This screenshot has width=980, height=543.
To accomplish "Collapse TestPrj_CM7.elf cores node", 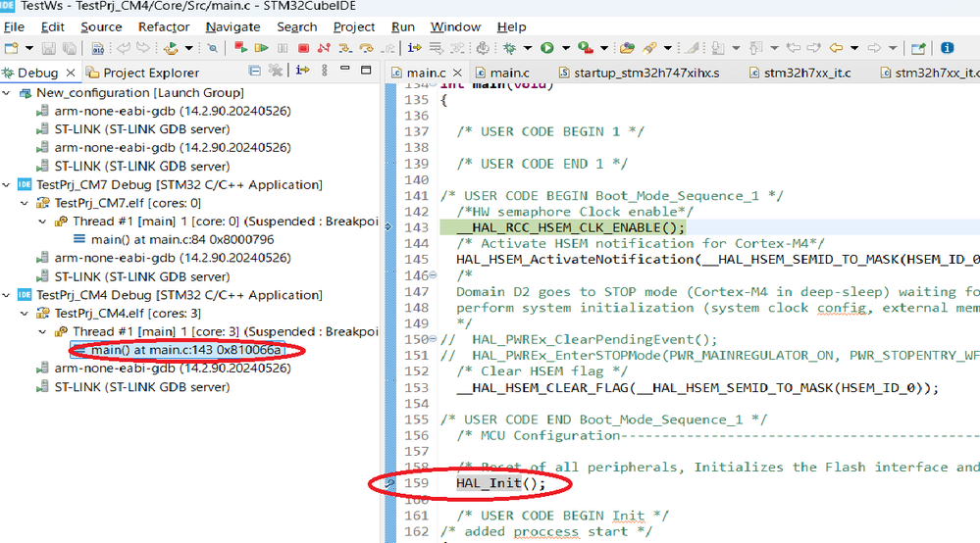I will click(x=25, y=203).
